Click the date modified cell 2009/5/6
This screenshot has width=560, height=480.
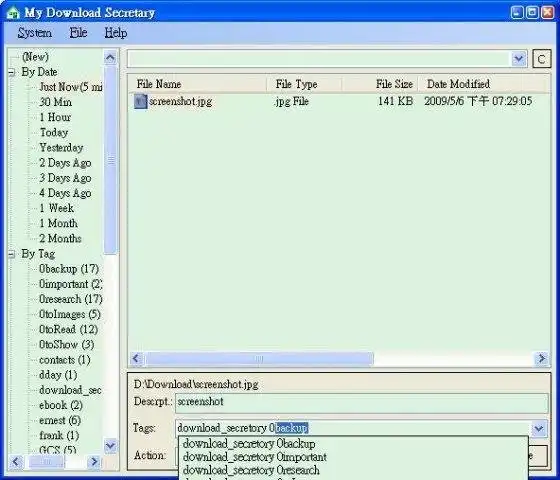tap(478, 101)
